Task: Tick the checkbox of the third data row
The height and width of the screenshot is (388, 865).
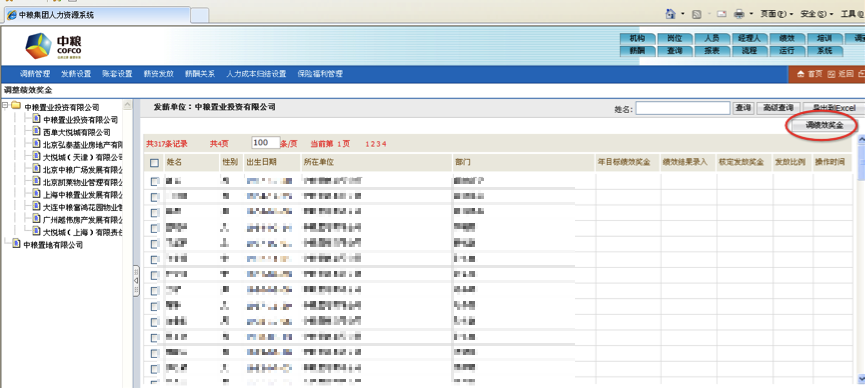Action: click(154, 212)
